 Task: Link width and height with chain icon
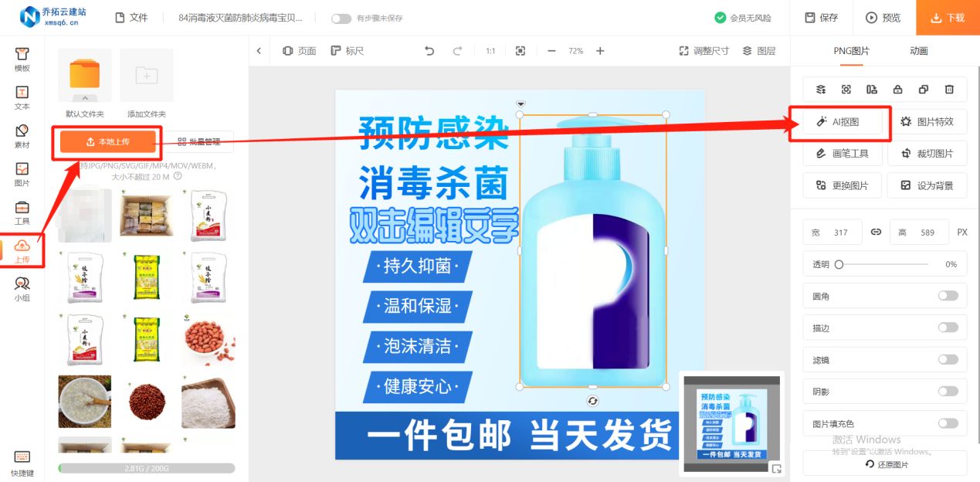pyautogui.click(x=876, y=232)
